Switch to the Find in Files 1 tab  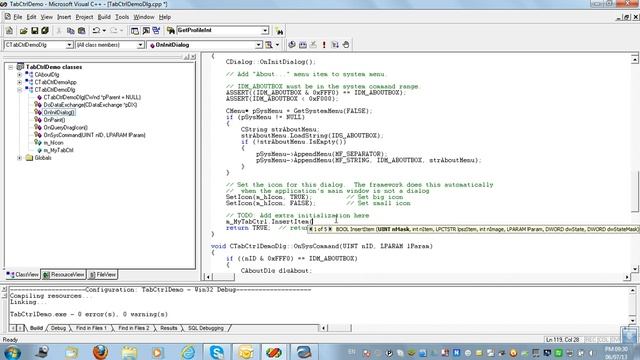91,328
